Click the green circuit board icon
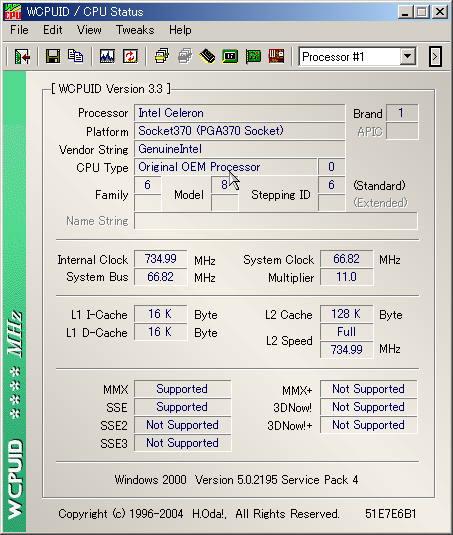The height and width of the screenshot is (535, 453). point(253,56)
